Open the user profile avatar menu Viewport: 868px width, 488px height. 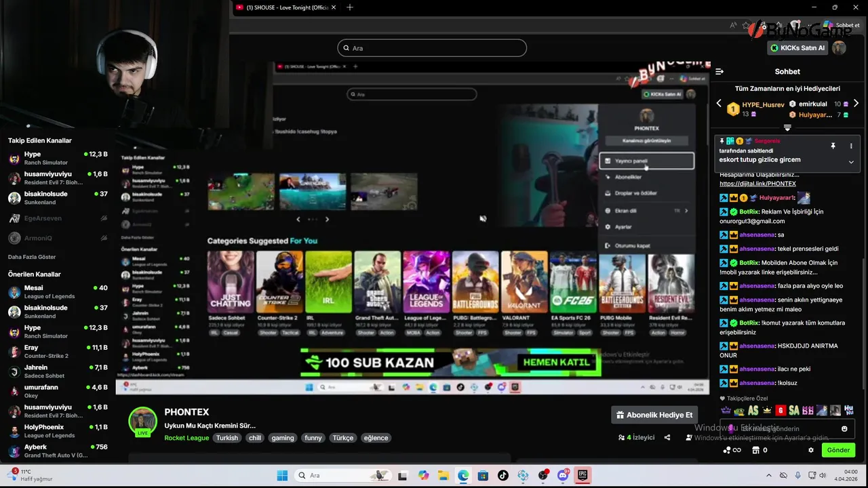pyautogui.click(x=840, y=48)
